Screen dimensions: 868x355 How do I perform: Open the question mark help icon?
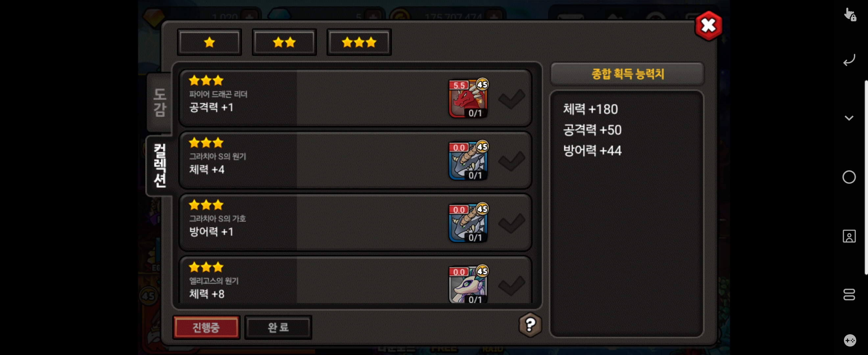tap(530, 325)
